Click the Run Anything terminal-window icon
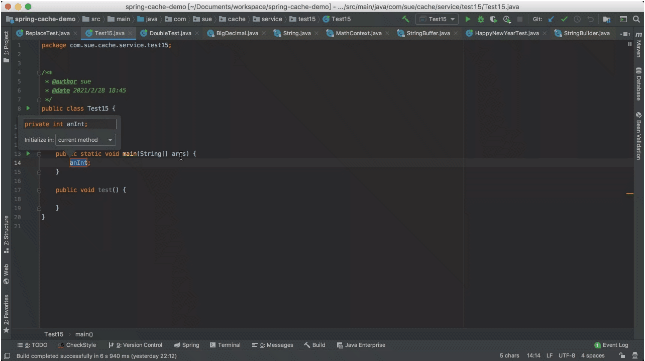 tap(623, 19)
